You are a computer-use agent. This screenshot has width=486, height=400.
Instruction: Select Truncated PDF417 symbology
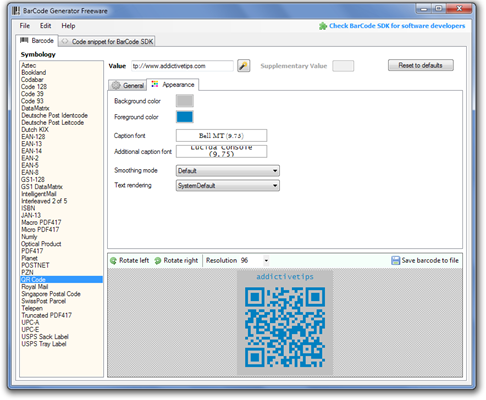(47, 315)
